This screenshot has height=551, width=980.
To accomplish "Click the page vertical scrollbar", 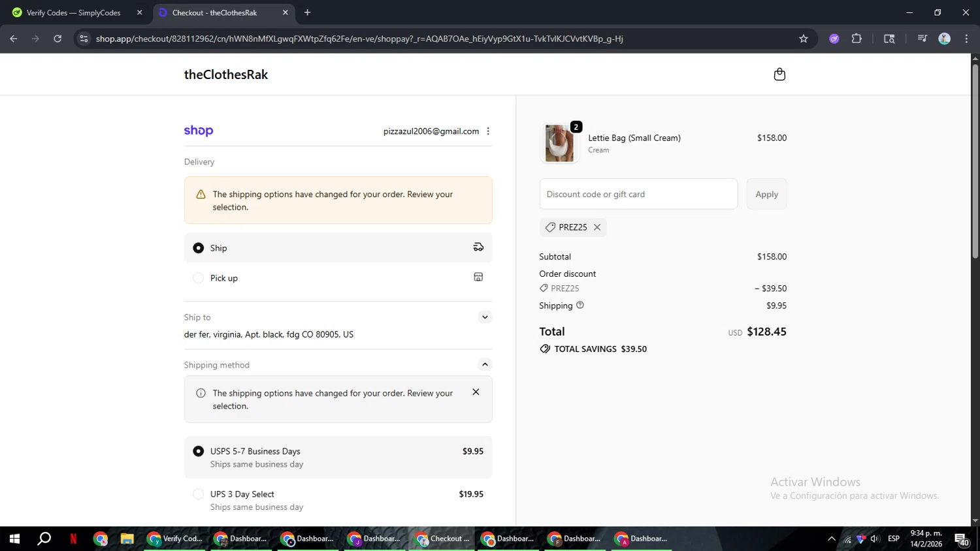I will coord(975,161).
